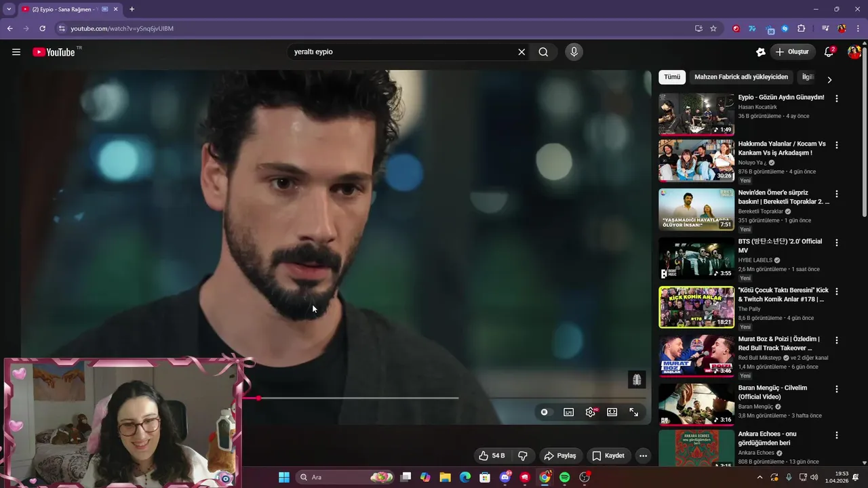Bookmark this page with the star
The image size is (868, 488).
point(713,28)
